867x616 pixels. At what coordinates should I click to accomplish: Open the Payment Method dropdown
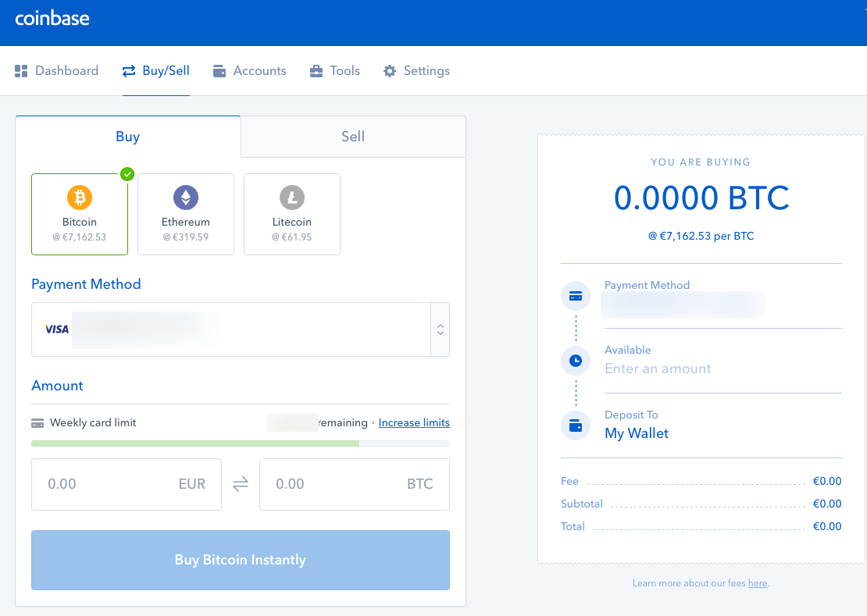[241, 329]
